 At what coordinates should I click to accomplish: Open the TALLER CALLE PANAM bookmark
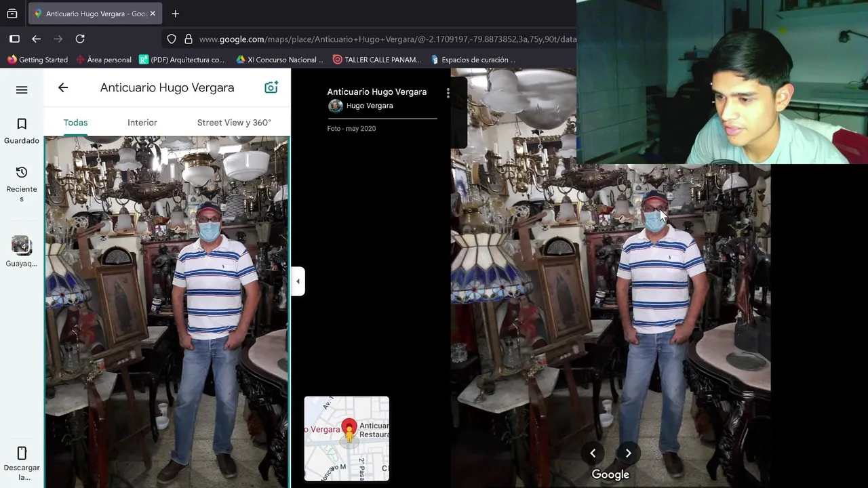pyautogui.click(x=377, y=60)
